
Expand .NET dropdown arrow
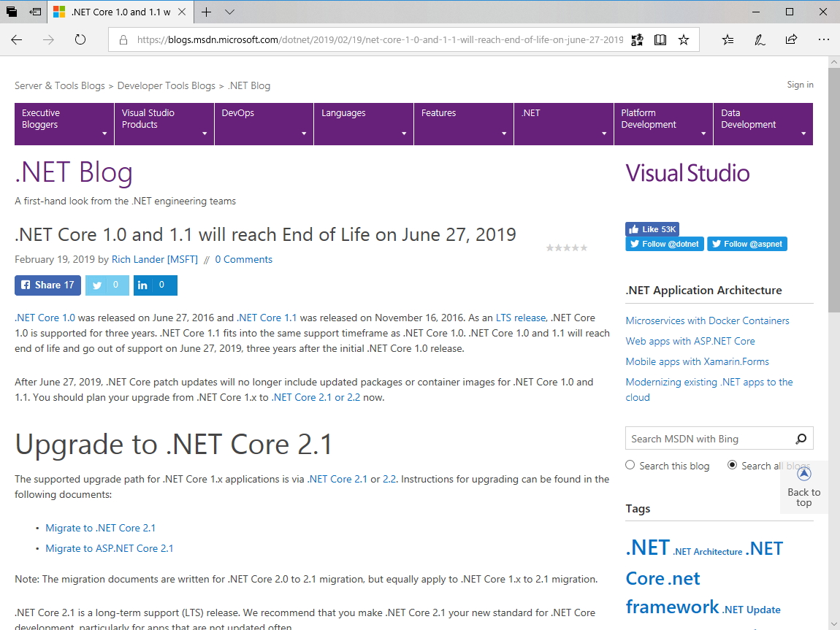604,134
